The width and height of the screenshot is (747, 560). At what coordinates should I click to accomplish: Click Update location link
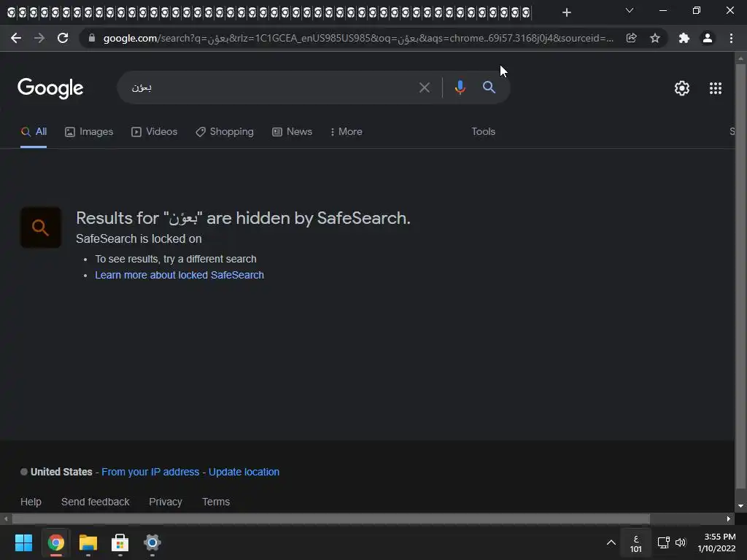(x=244, y=472)
